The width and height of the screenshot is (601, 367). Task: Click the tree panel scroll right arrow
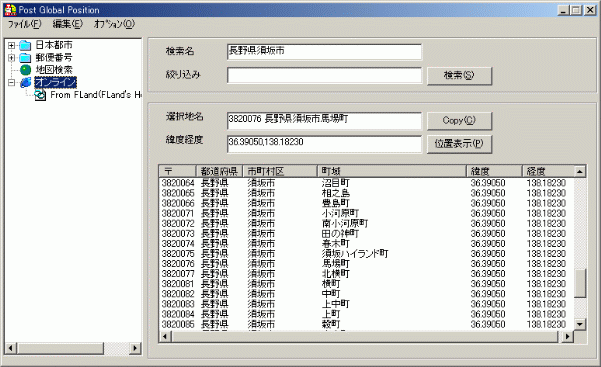coord(135,348)
